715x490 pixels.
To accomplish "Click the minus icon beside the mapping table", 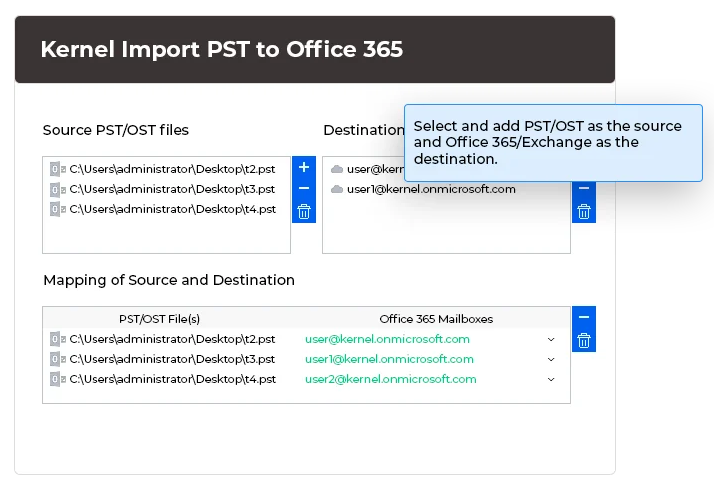I will 584,317.
